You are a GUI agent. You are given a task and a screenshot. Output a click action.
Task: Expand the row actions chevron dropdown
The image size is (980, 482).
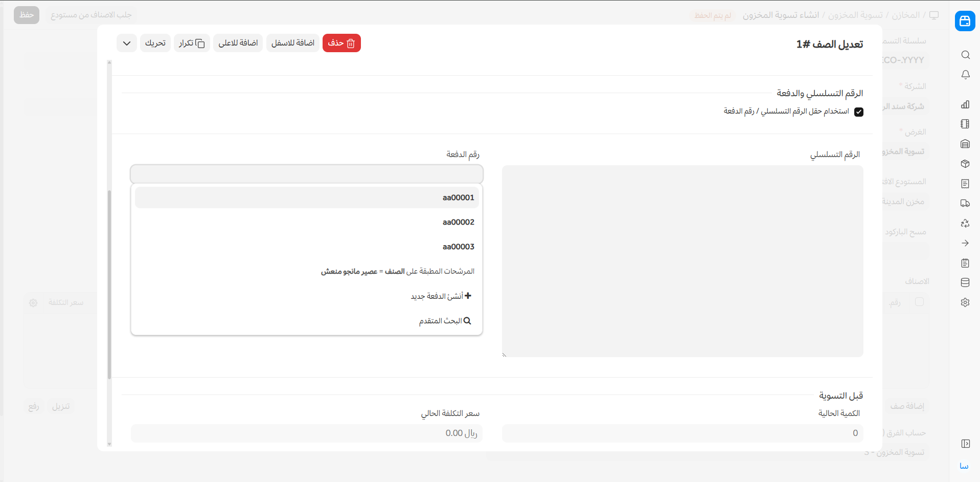pyautogui.click(x=127, y=43)
